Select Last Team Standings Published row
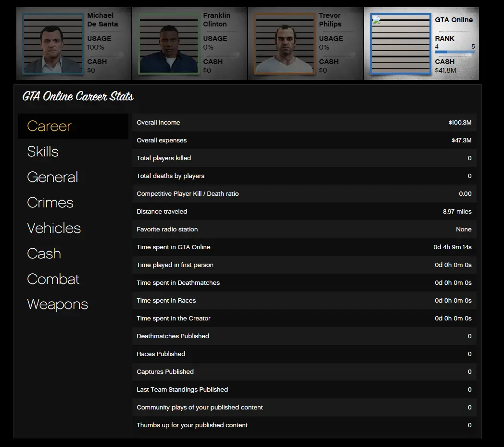This screenshot has width=504, height=447. (304, 389)
